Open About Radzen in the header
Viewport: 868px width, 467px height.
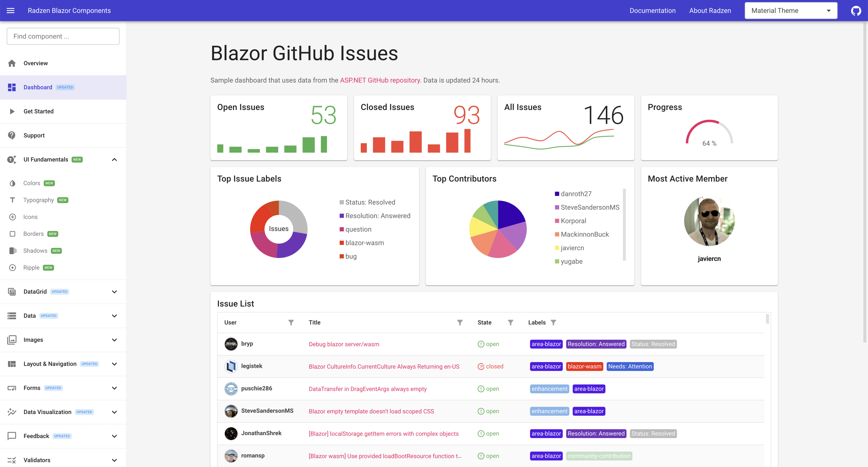point(710,10)
